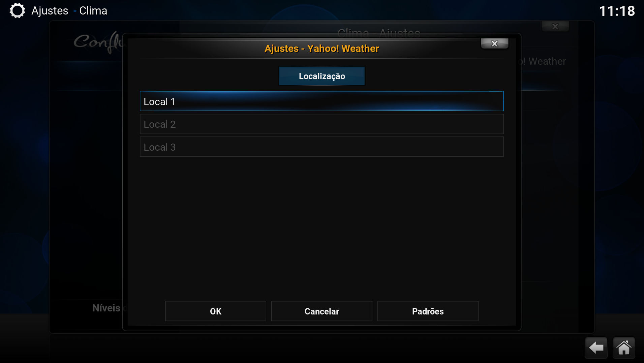The image size is (644, 363).
Task: Click the Confluence skin logo
Action: point(98,42)
